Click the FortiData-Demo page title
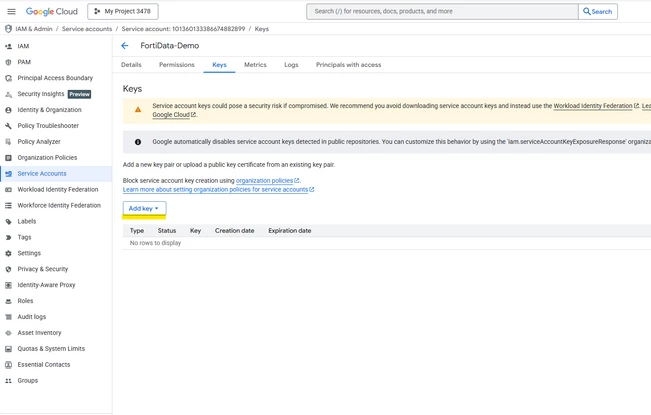The width and height of the screenshot is (651, 415). [170, 46]
